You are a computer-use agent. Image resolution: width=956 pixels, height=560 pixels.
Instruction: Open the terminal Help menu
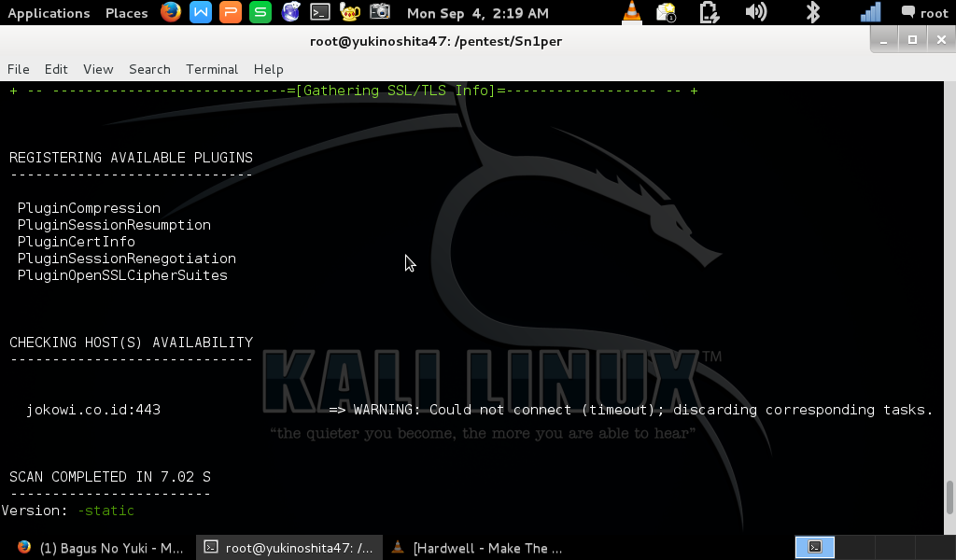pyautogui.click(x=268, y=69)
